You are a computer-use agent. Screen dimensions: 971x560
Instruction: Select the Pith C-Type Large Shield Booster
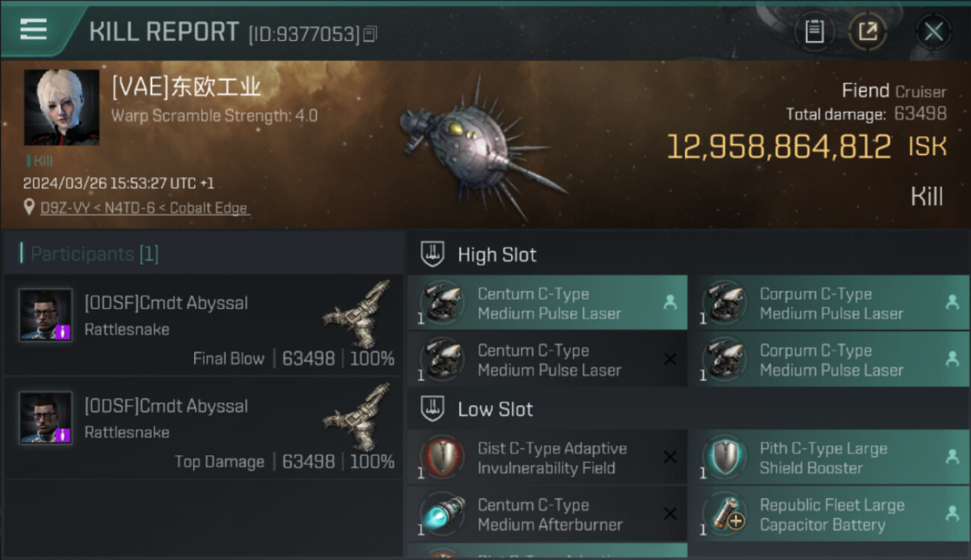click(823, 458)
